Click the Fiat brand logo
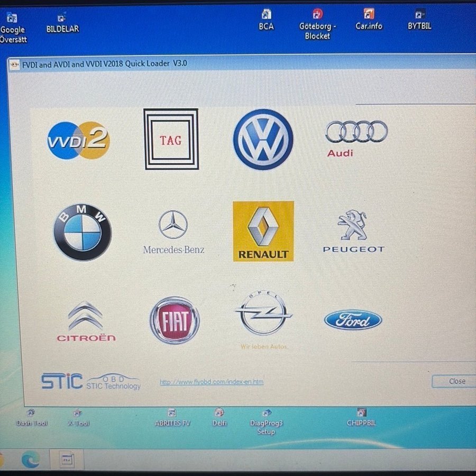 coord(175,320)
